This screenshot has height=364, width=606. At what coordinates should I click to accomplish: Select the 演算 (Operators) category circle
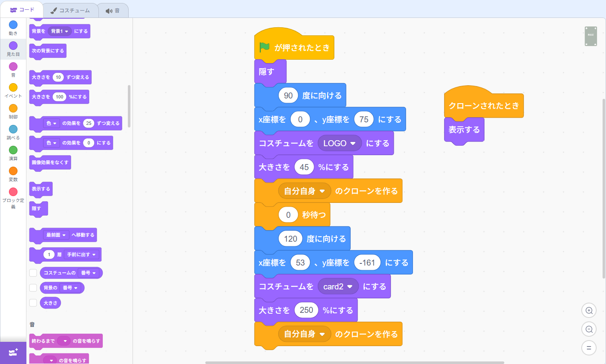tap(13, 150)
